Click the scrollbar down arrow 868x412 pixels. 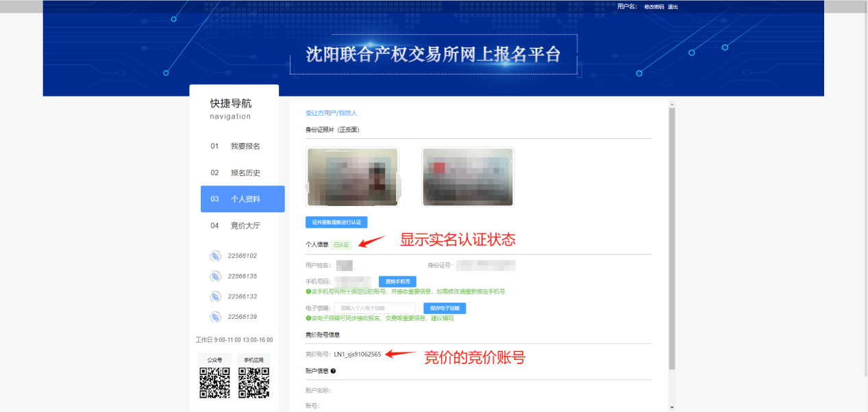point(671,407)
